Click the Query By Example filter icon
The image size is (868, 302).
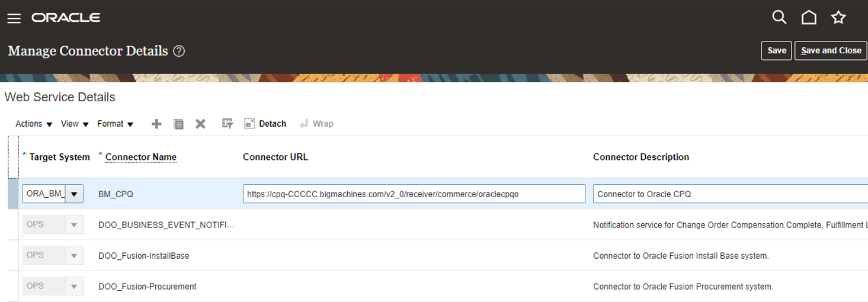point(228,124)
